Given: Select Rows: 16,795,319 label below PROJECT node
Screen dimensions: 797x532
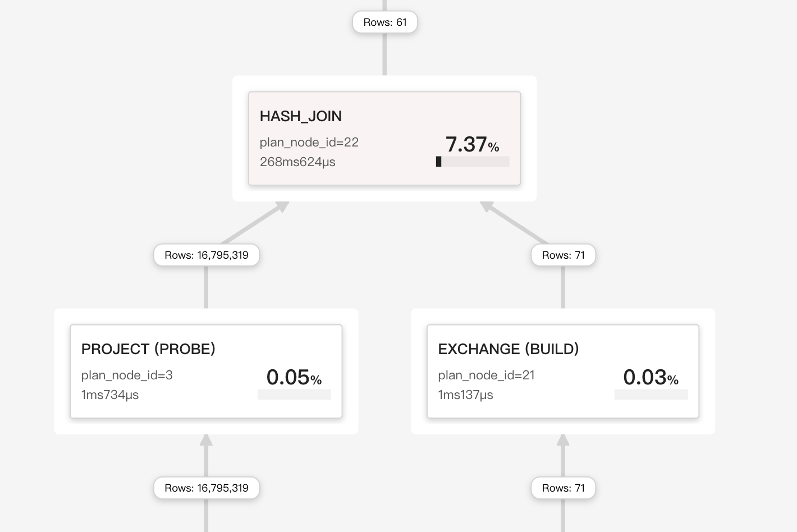Looking at the screenshot, I should coord(207,488).
